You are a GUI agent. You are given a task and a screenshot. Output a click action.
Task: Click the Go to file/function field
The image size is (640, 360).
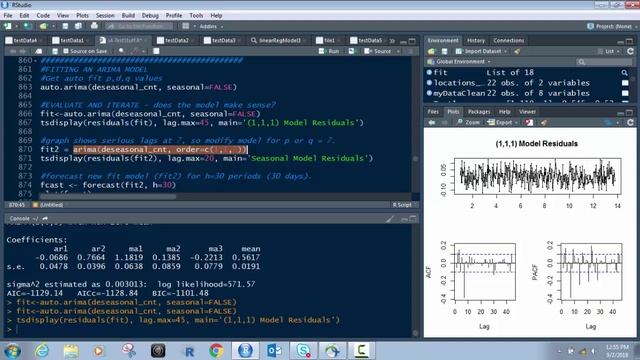pos(140,26)
